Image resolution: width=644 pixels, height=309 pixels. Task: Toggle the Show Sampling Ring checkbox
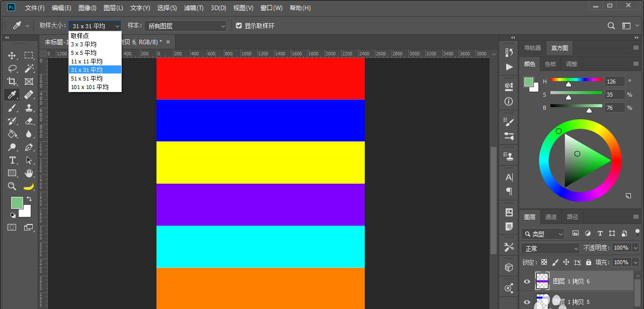pyautogui.click(x=239, y=26)
